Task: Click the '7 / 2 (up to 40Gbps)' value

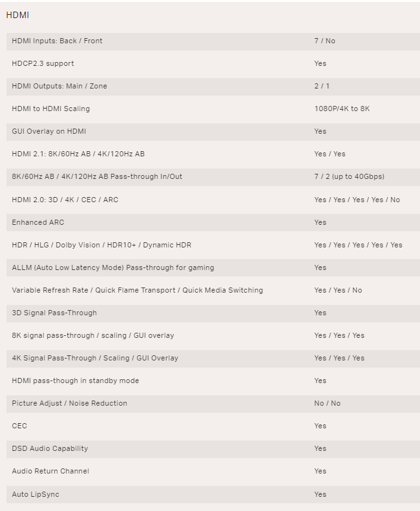Action: tap(350, 176)
